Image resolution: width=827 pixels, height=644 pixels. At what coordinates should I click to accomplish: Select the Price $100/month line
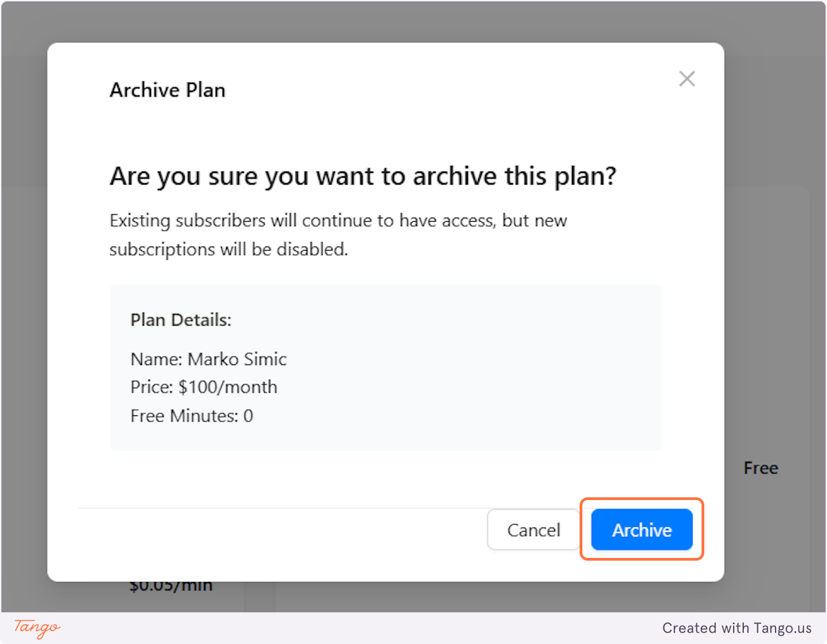(203, 387)
